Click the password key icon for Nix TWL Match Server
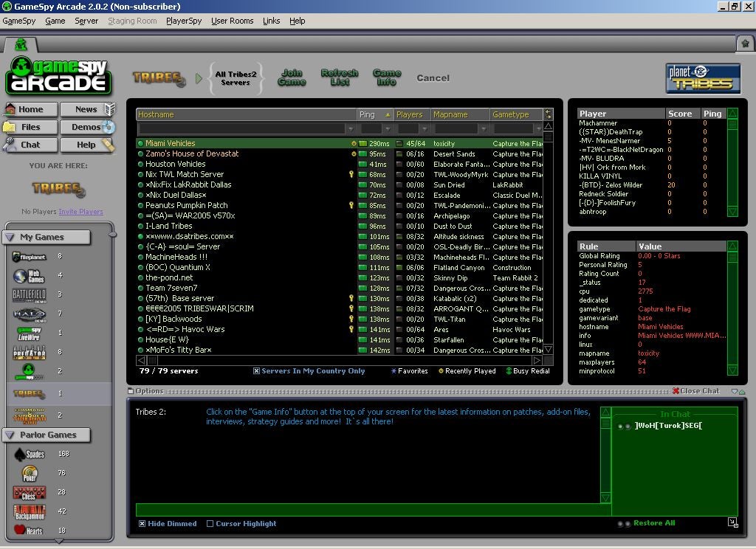 [x=351, y=174]
